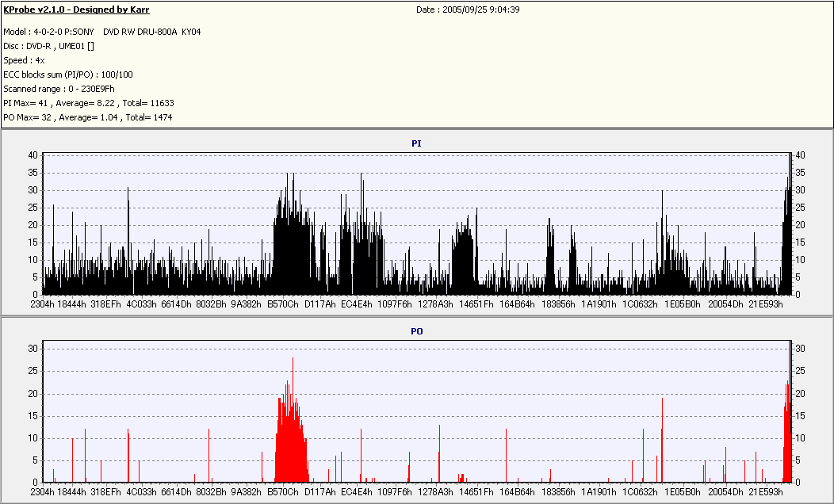Click the PO chart title
This screenshot has height=504, width=834.
coord(416,332)
